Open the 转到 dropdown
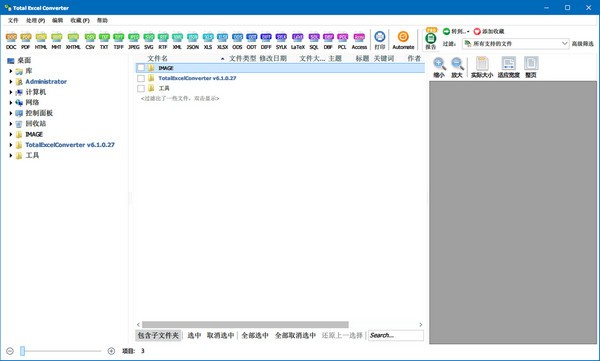This screenshot has height=361, width=600. click(x=456, y=31)
